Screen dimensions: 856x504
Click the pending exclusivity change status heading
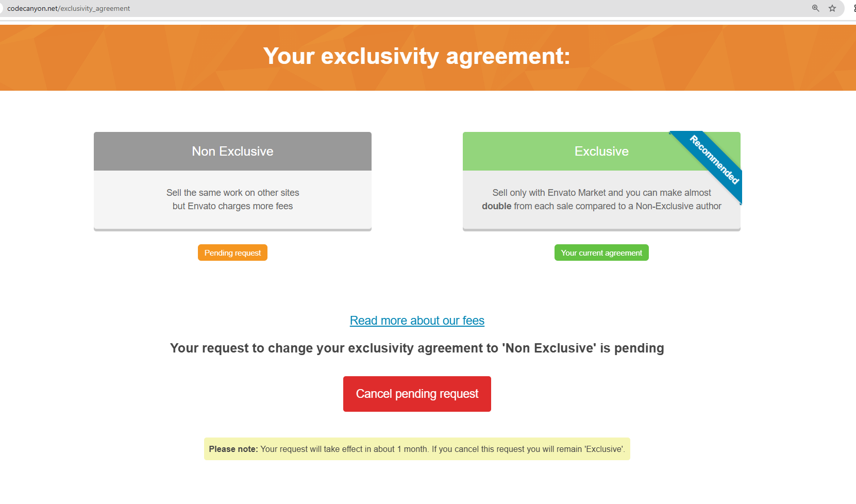[x=416, y=348]
